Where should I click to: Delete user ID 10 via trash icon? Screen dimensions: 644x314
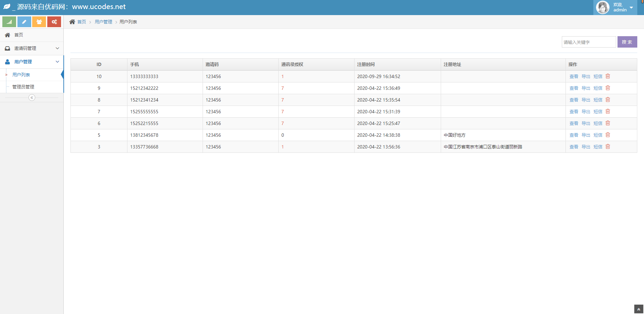tap(608, 76)
